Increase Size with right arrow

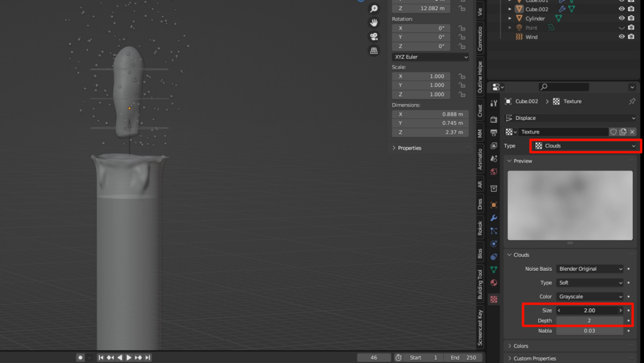pos(620,310)
